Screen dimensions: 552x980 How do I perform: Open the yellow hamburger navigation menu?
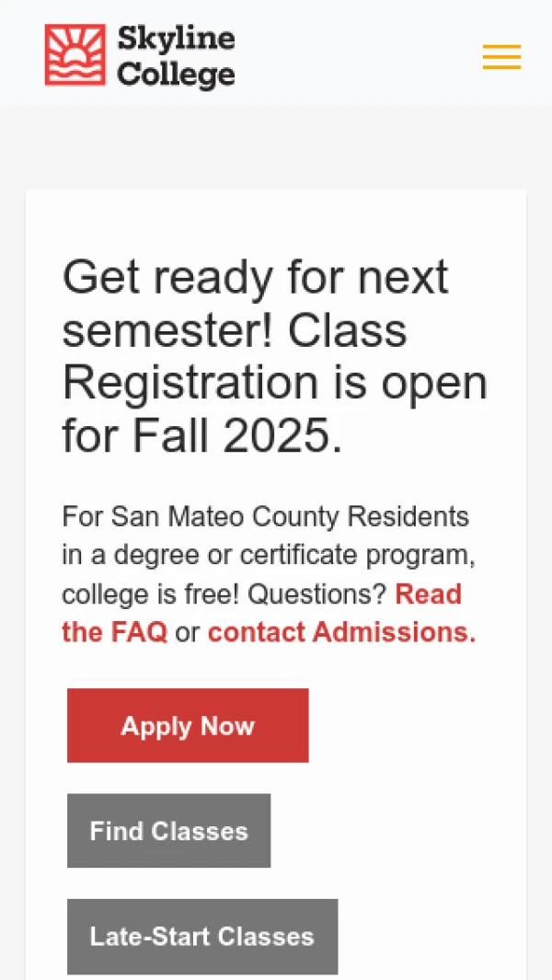(501, 57)
